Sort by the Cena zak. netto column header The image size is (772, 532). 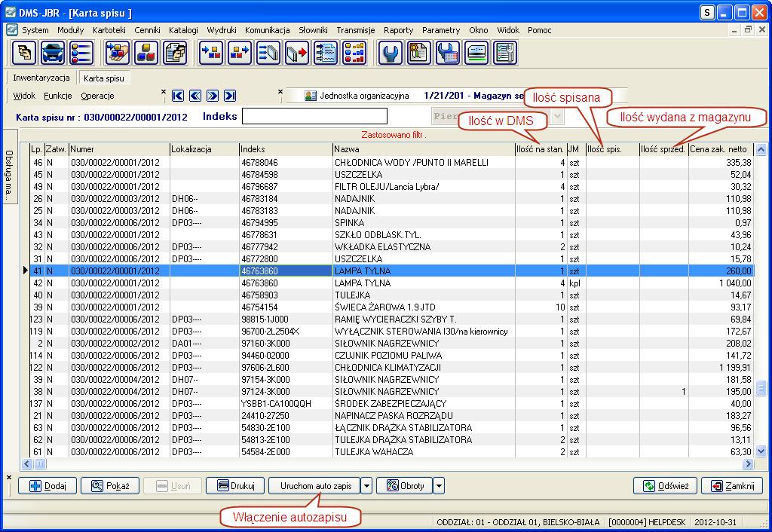[x=721, y=149]
